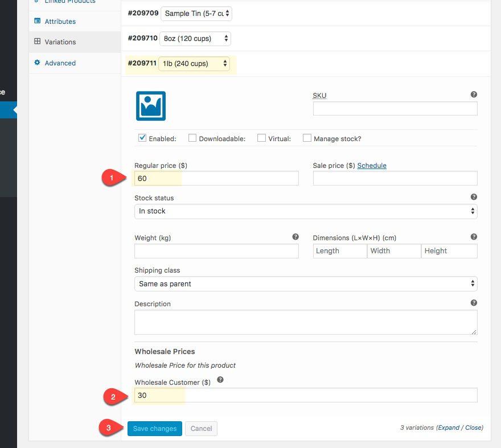Focus the Weight (kg) field
501x448 pixels.
(x=217, y=251)
